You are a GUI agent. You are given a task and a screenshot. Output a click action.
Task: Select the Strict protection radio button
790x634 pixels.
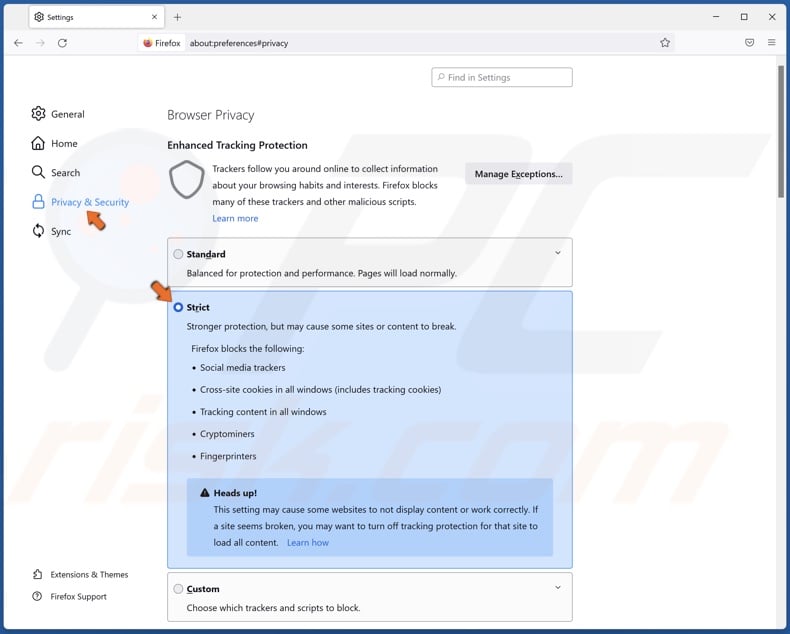point(178,307)
